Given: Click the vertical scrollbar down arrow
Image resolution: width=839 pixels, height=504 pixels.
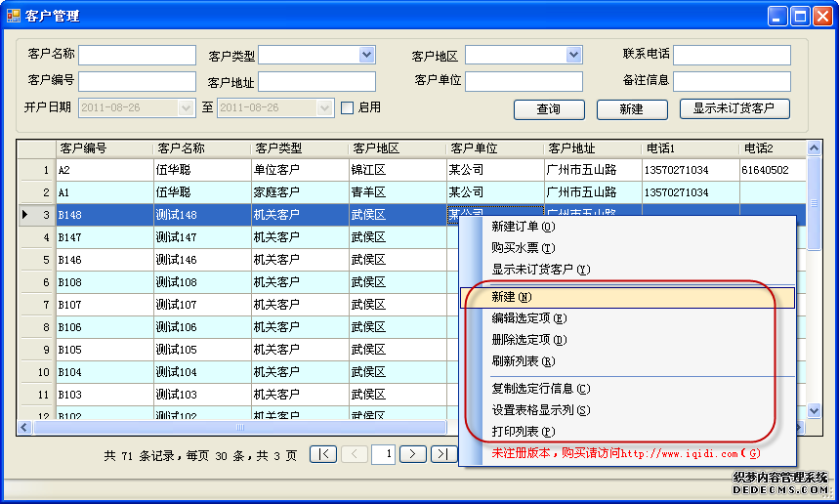Looking at the screenshot, I should point(815,411).
